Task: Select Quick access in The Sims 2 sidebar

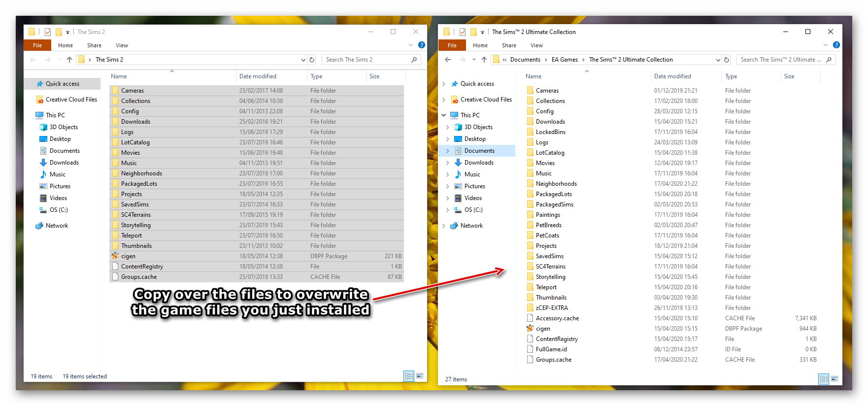Action: tap(62, 84)
